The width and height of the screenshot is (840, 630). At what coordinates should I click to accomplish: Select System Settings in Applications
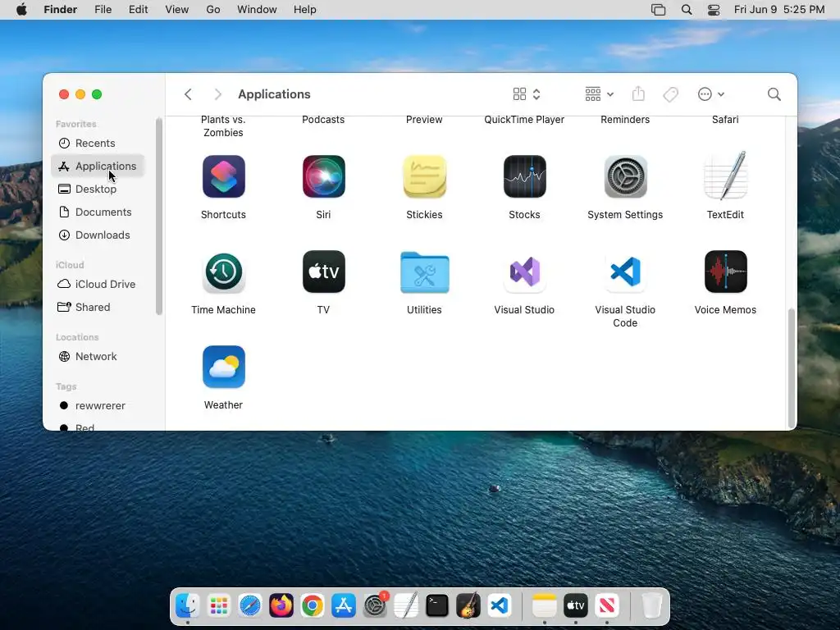coord(625,177)
